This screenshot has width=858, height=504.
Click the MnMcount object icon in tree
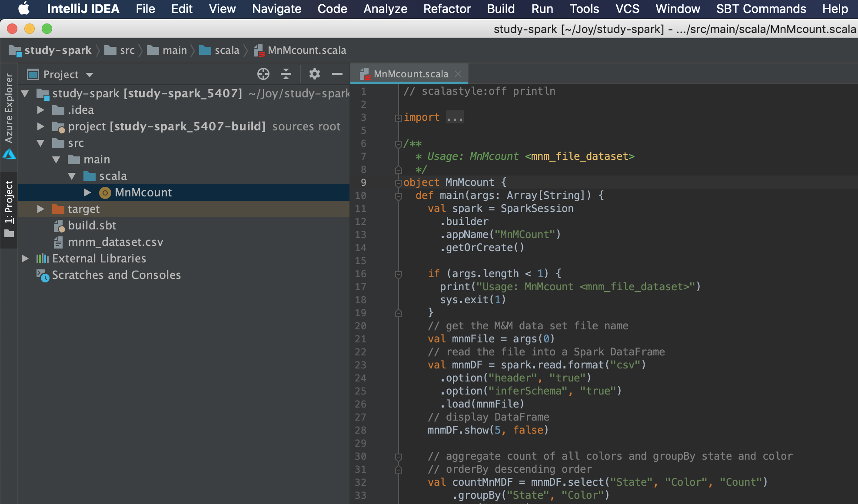pos(105,192)
